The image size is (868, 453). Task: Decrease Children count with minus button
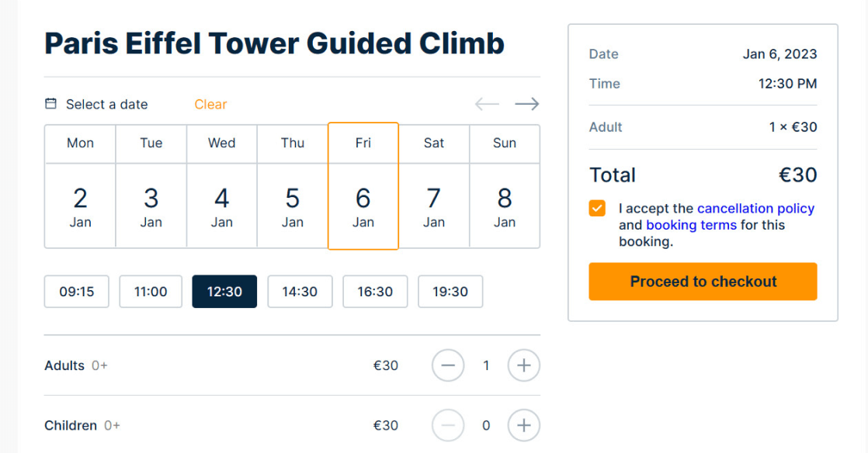448,425
